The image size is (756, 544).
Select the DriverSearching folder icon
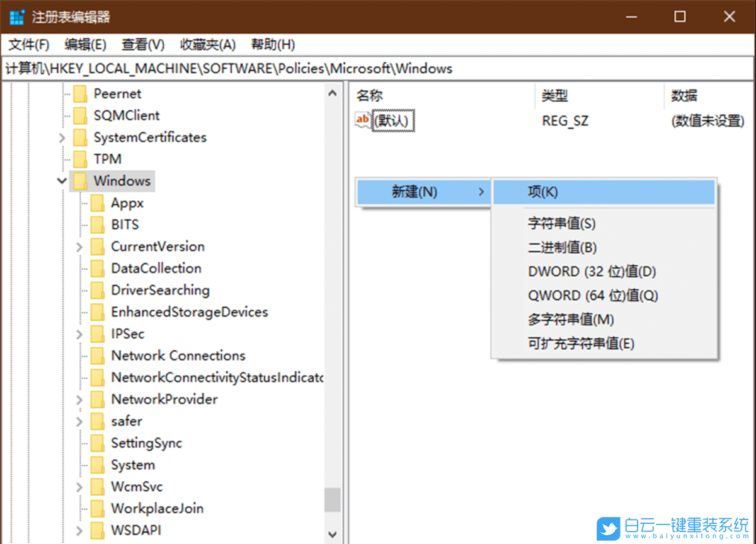(x=98, y=290)
